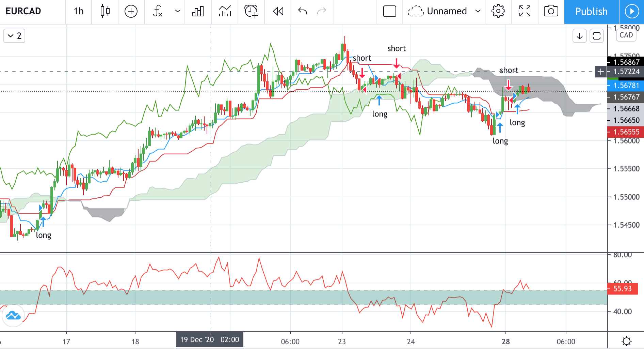Image resolution: width=644 pixels, height=349 pixels.
Task: Click the RSI value label 55.93
Action: click(x=622, y=289)
